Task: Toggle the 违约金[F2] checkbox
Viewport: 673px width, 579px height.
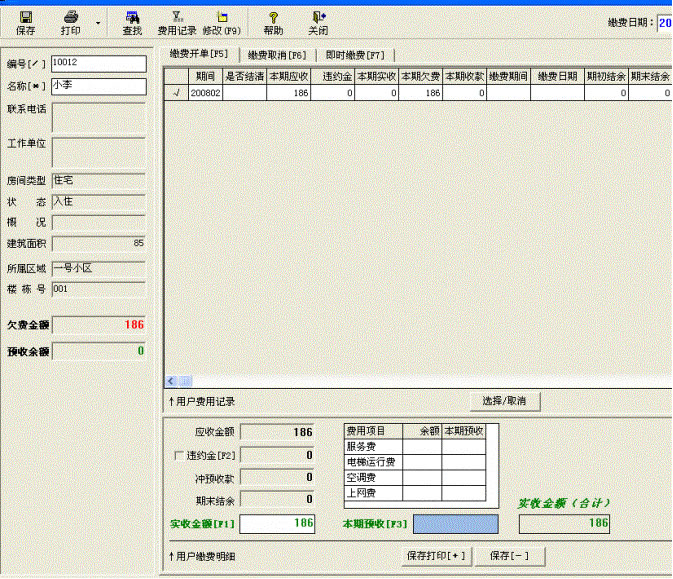Action: [x=179, y=455]
